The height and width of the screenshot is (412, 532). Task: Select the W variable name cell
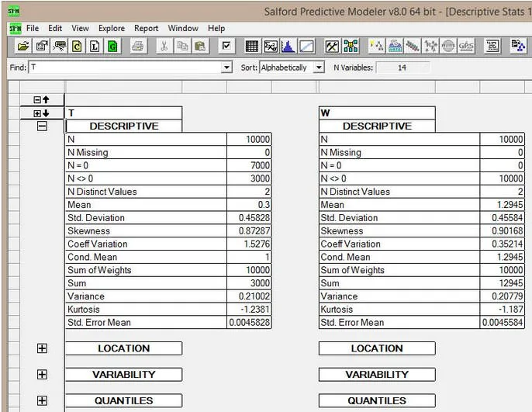[x=377, y=113]
